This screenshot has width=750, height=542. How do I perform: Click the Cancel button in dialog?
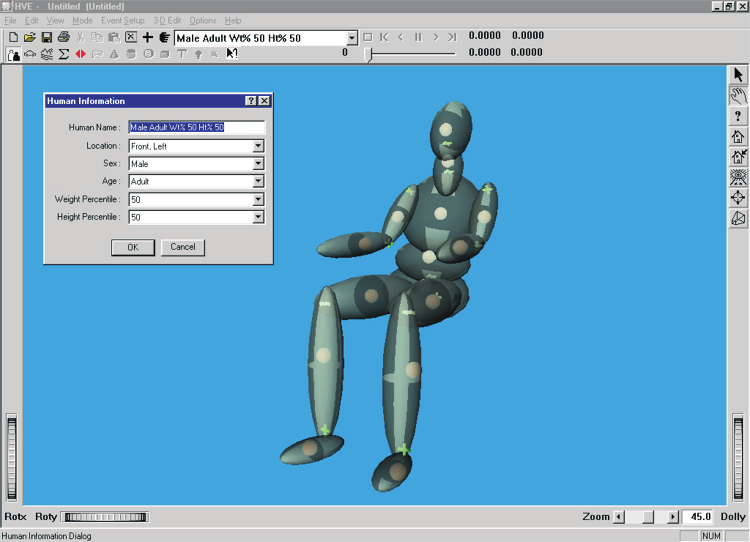[183, 247]
